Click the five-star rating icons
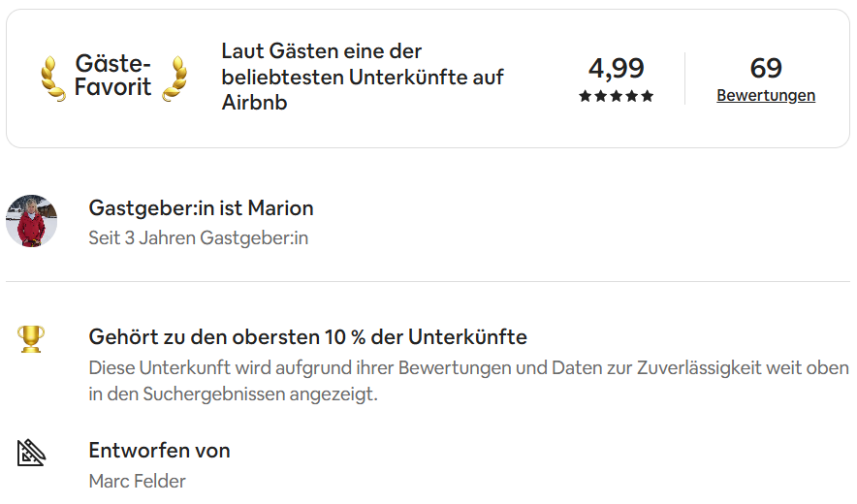 point(617,96)
